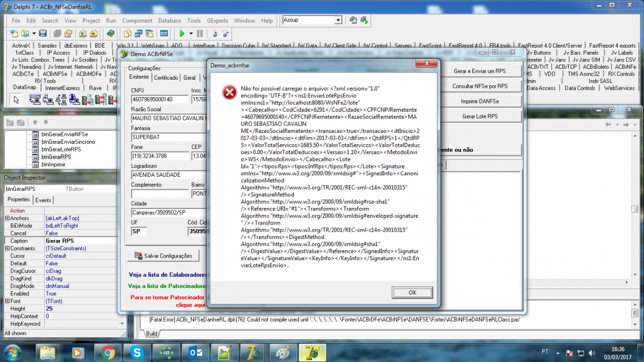
Task: Open the dropdown arrow next to Run button
Action: point(191,34)
